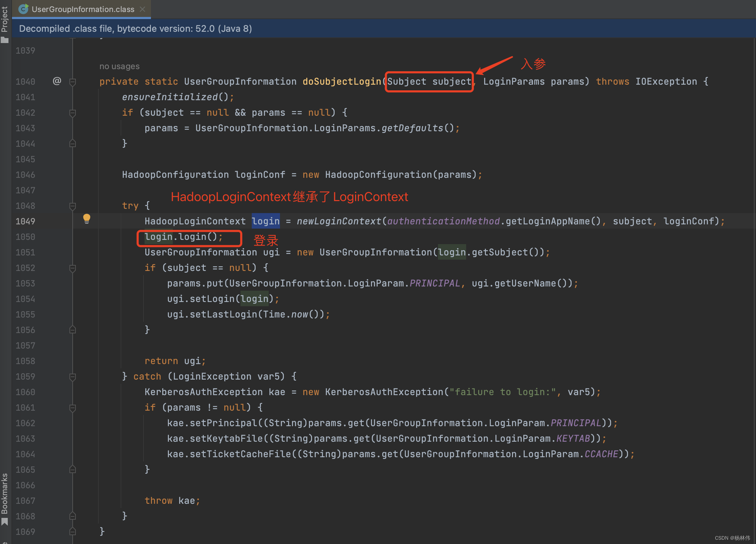756x544 pixels.
Task: Click the no usages inlay hint
Action: (119, 66)
